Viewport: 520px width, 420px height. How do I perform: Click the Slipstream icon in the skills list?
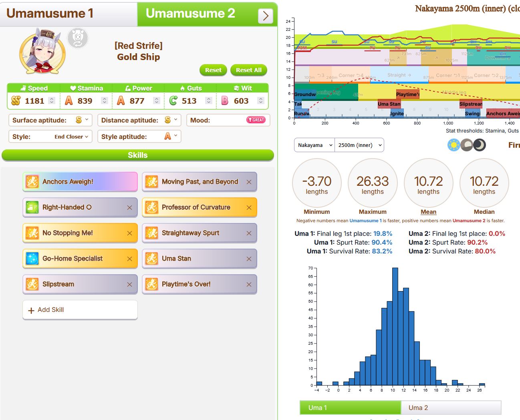[x=32, y=284]
